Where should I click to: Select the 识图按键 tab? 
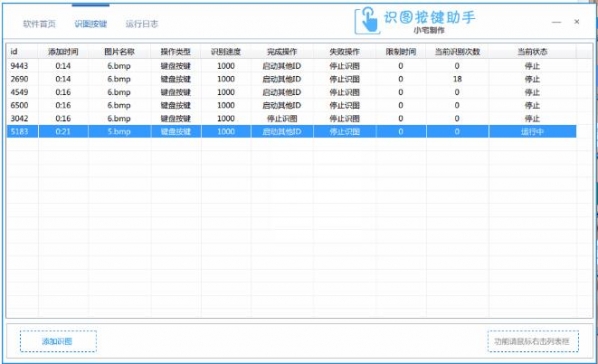point(90,24)
